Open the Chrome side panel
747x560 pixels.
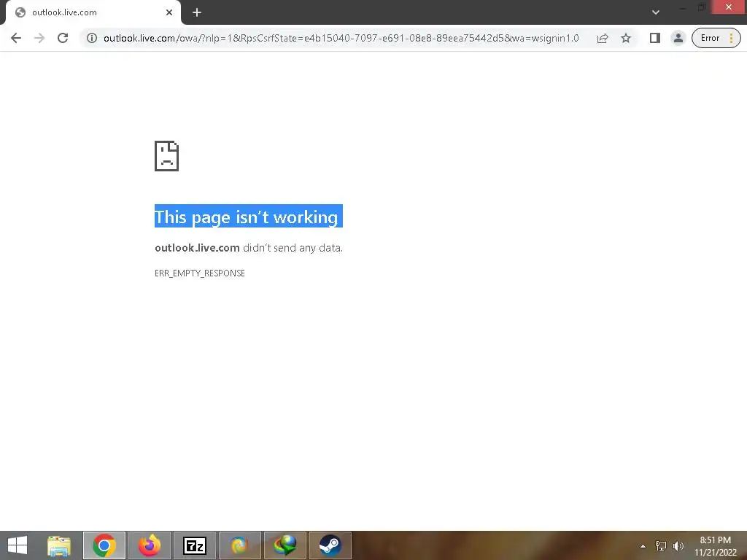pos(654,38)
